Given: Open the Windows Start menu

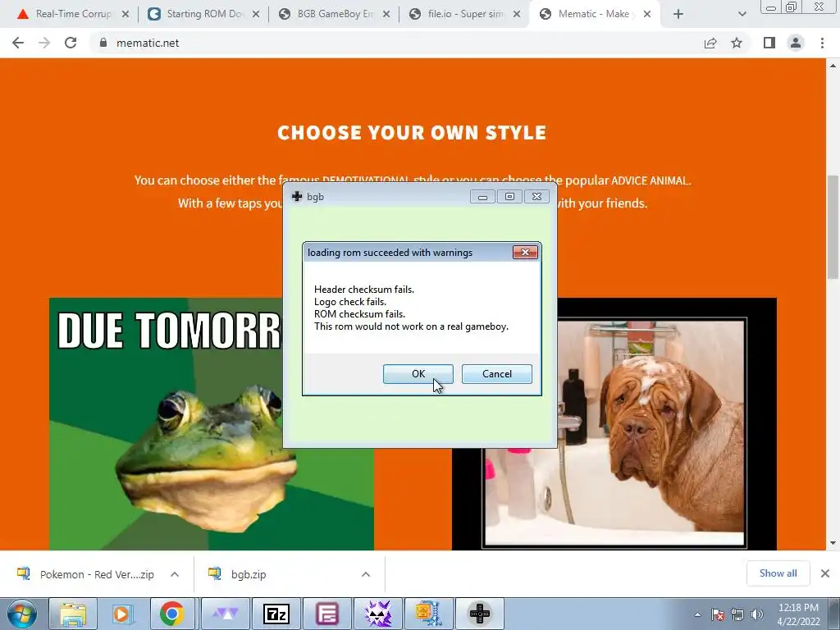Looking at the screenshot, I should click(21, 614).
